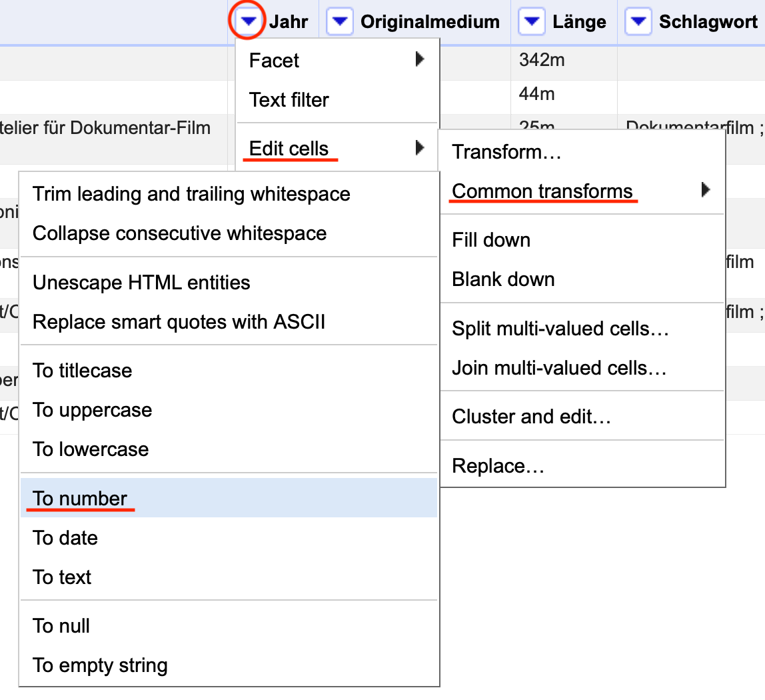Select Blank down option
The height and width of the screenshot is (700, 765).
tap(582, 279)
